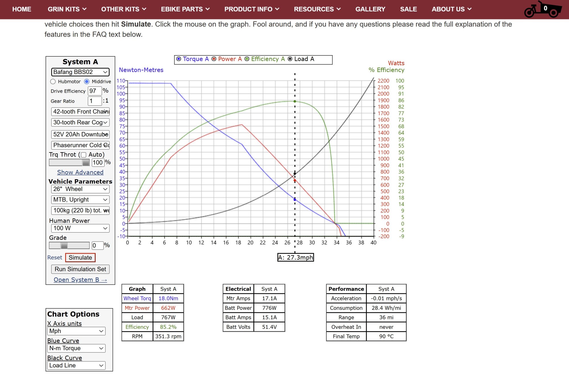Expand the PRODUCT INFO menu

[252, 9]
